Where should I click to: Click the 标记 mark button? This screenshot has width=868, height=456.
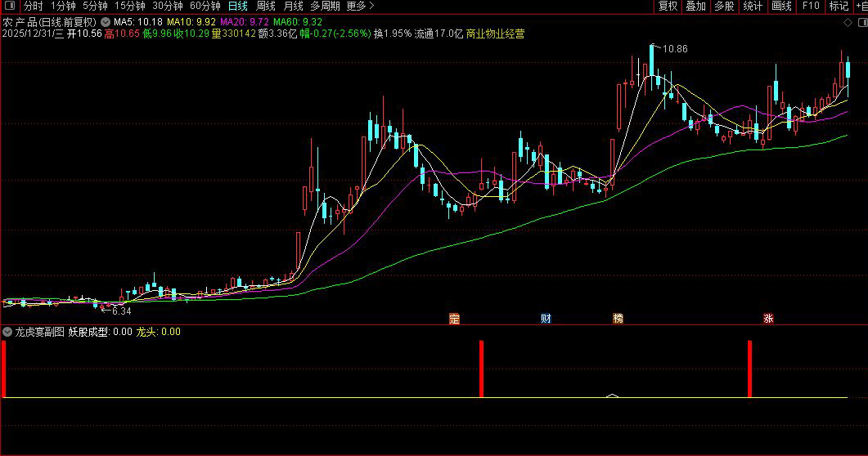pyautogui.click(x=839, y=6)
